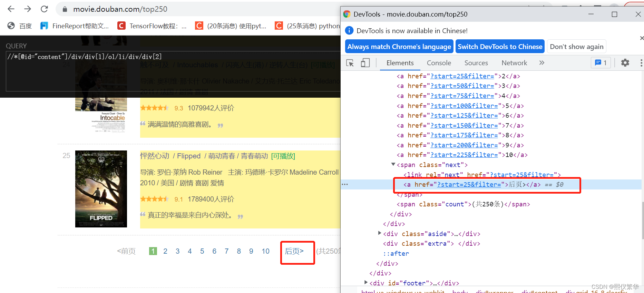Screen dimensions: 644x293
Task: Click the XPath QUERY input box
Action: (173, 71)
